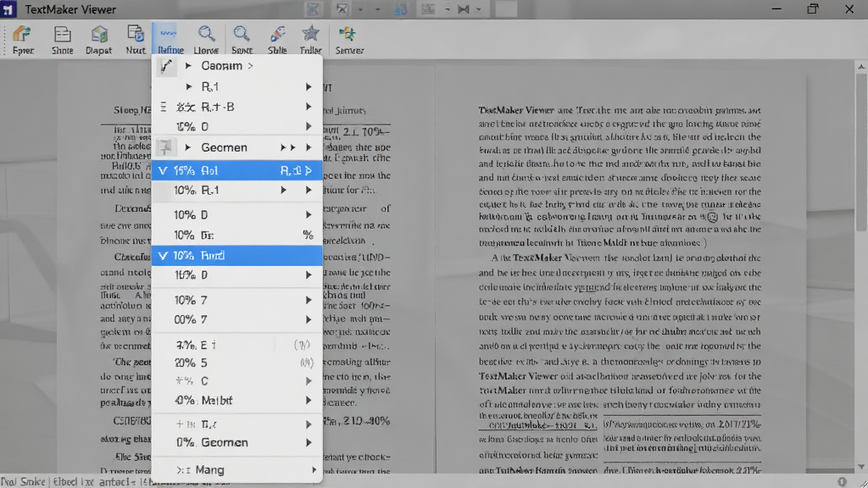Click the Ssnte magnifier icon

(x=242, y=34)
